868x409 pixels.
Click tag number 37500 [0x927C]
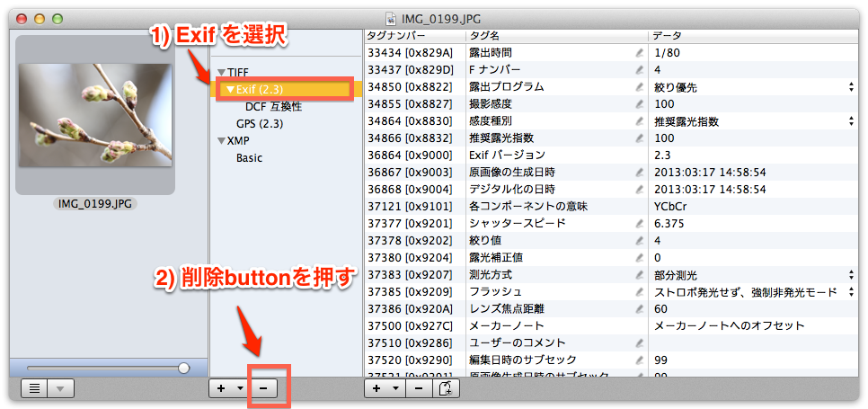(411, 326)
